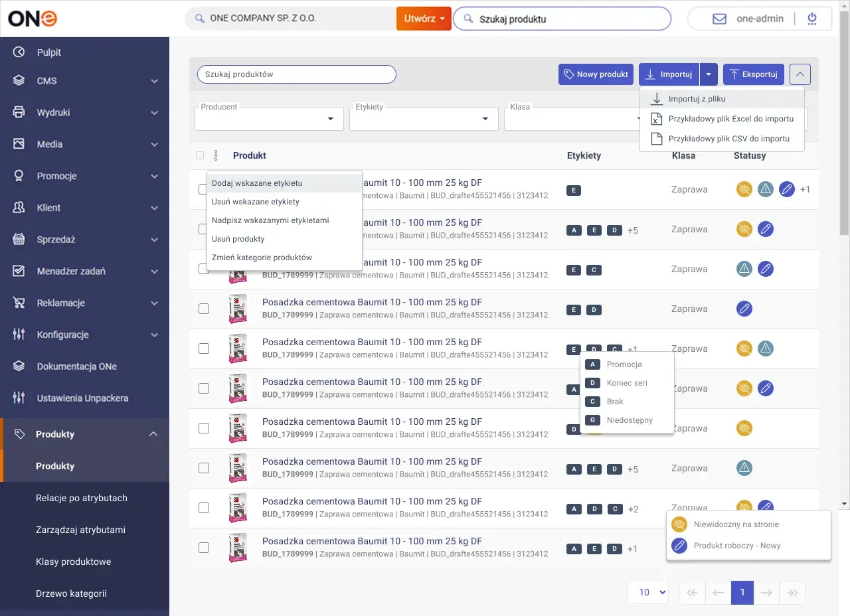Open page 1 in pagination
Viewport: 850px width, 616px height.
(742, 593)
